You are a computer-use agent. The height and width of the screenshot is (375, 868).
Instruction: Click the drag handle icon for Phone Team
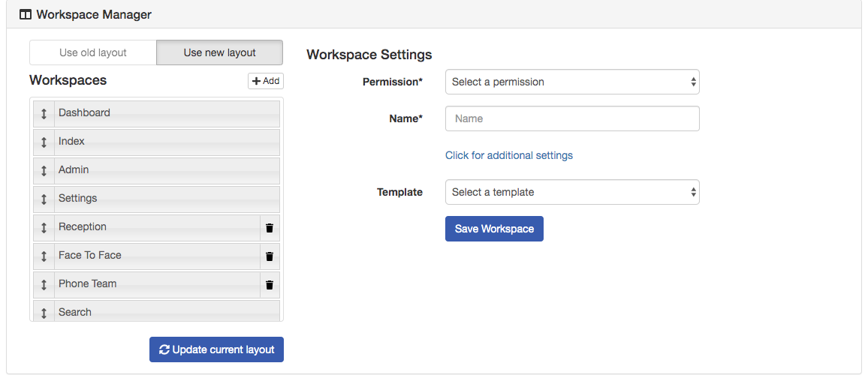[44, 284]
